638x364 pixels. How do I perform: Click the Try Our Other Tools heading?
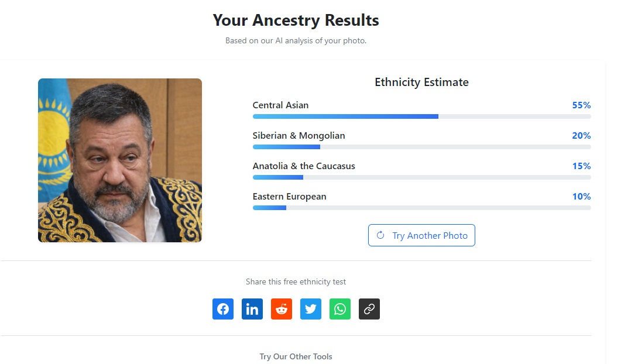click(296, 356)
